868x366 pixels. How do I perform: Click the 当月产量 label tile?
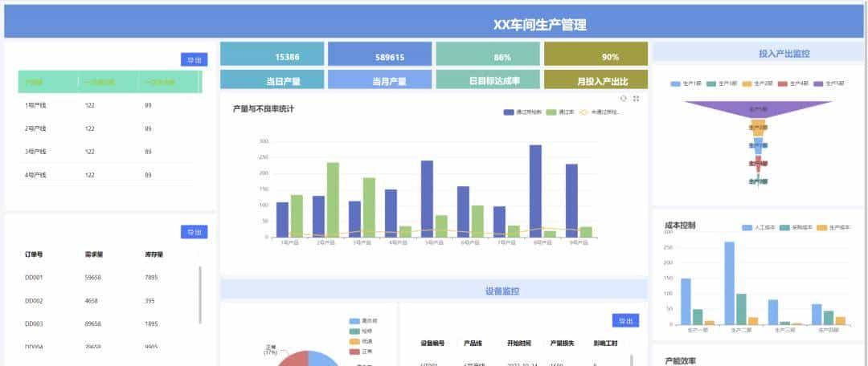click(379, 79)
